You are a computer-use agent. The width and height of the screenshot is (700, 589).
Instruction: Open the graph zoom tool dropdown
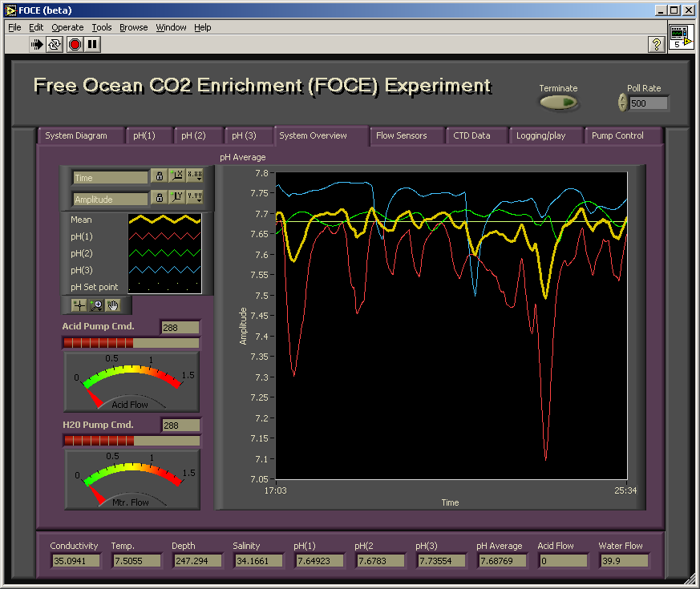tap(96, 305)
